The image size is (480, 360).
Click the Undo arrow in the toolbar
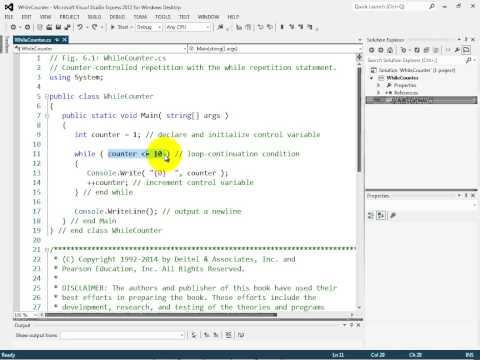[80, 27]
